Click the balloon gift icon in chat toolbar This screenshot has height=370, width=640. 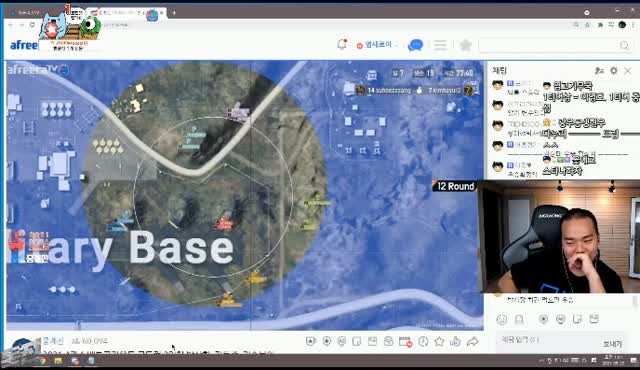[x=543, y=319]
